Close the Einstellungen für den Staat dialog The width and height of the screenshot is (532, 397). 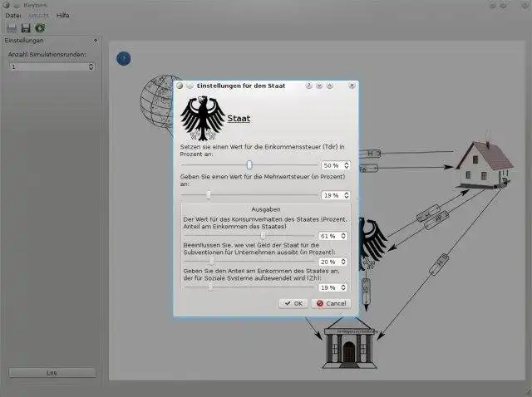point(352,86)
